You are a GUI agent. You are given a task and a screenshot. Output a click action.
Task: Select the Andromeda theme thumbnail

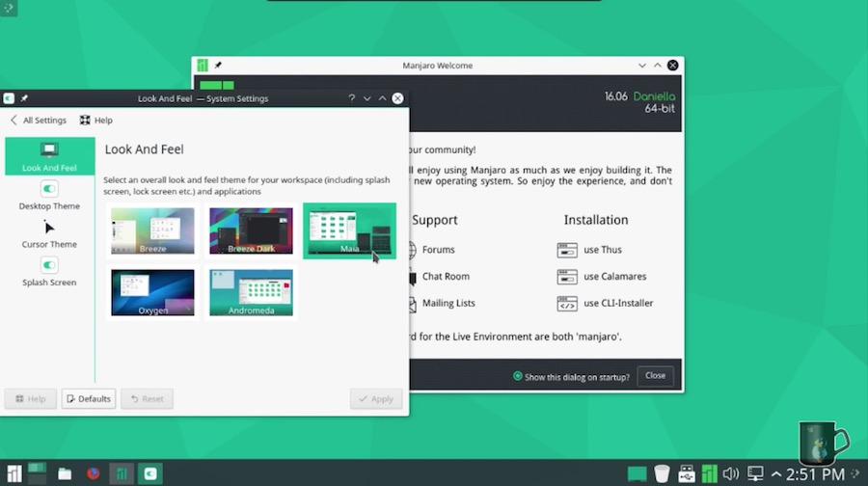point(251,293)
